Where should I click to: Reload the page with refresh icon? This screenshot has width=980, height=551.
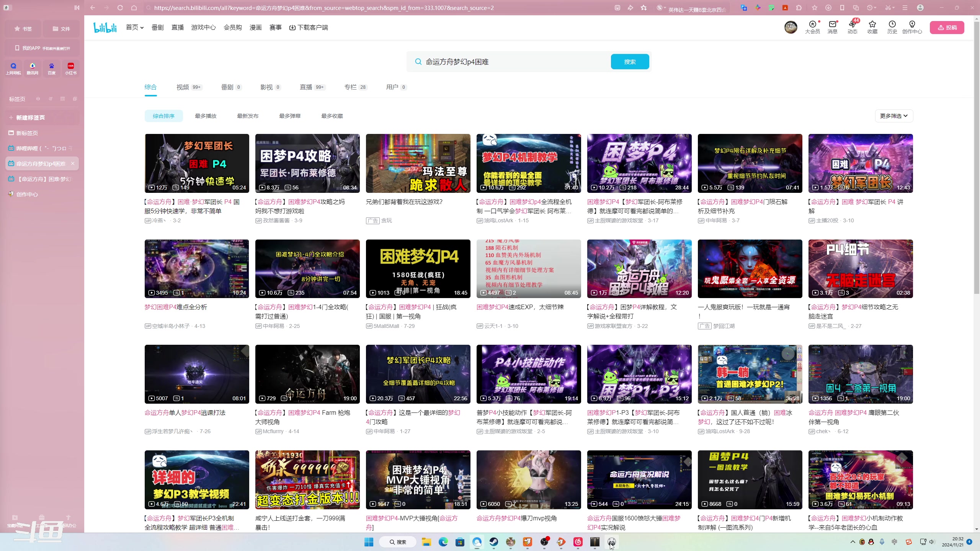tap(120, 8)
